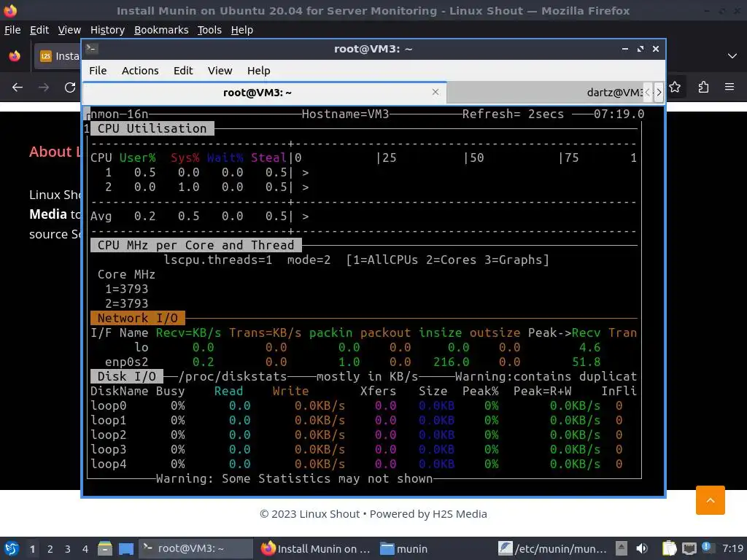The image size is (747, 560).
Task: Reload the Firefox page
Action: (x=70, y=87)
